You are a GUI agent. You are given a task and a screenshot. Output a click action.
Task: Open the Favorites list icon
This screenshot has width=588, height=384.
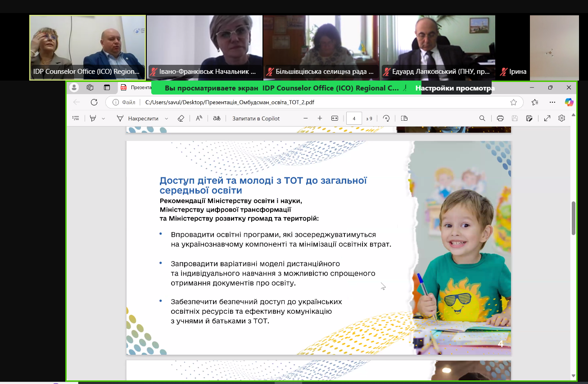[x=534, y=102]
